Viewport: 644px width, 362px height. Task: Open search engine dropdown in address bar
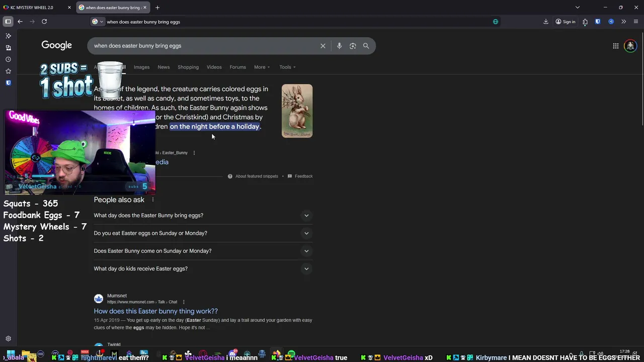coord(98,22)
